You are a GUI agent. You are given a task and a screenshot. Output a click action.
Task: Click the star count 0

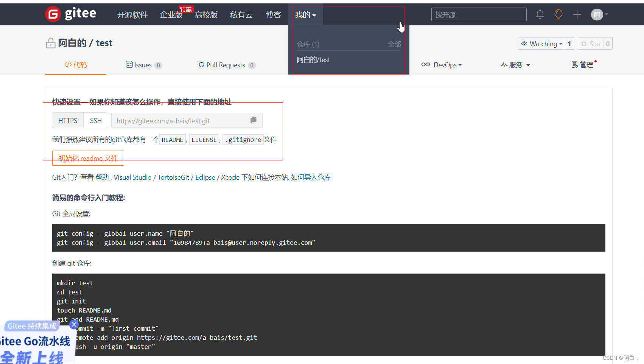coord(608,44)
